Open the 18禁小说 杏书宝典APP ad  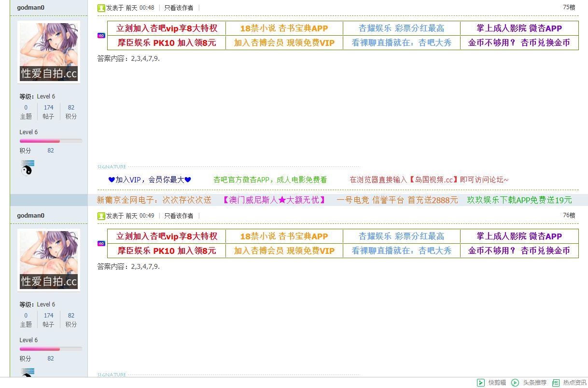point(283,28)
